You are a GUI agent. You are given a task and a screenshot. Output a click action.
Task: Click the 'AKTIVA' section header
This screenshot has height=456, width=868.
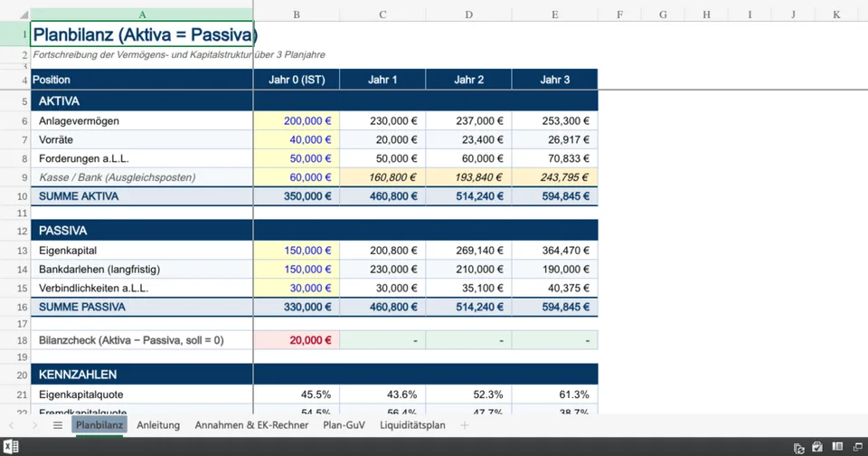pos(142,100)
